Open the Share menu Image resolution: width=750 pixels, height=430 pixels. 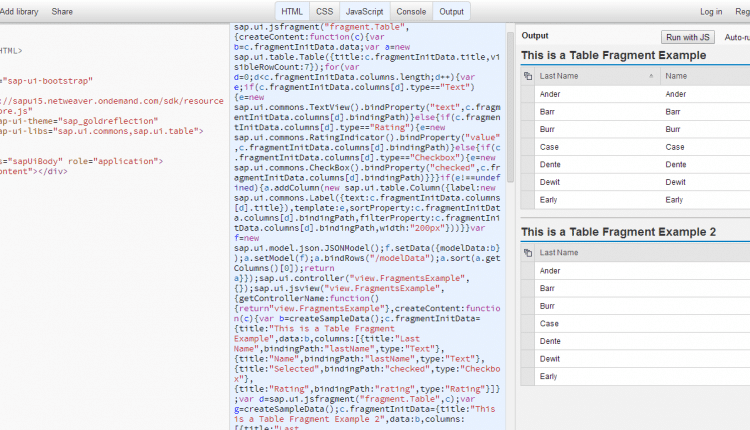(x=62, y=11)
